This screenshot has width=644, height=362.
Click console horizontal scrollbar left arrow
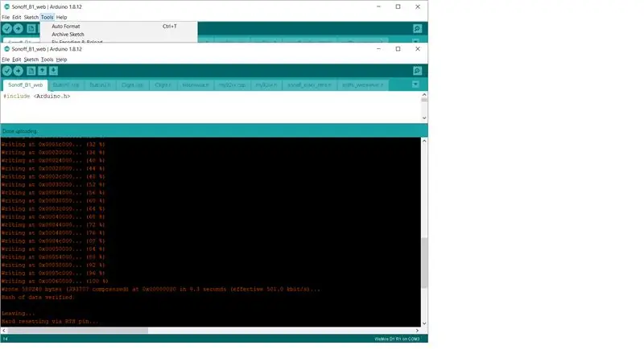click(x=4, y=331)
